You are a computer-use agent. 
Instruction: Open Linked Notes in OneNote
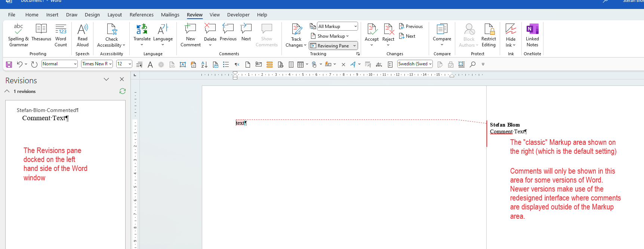pyautogui.click(x=532, y=35)
